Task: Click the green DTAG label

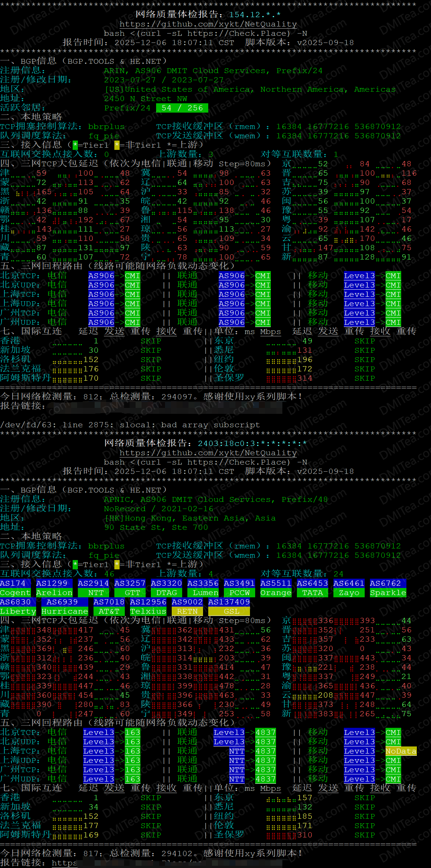Action: click(167, 593)
